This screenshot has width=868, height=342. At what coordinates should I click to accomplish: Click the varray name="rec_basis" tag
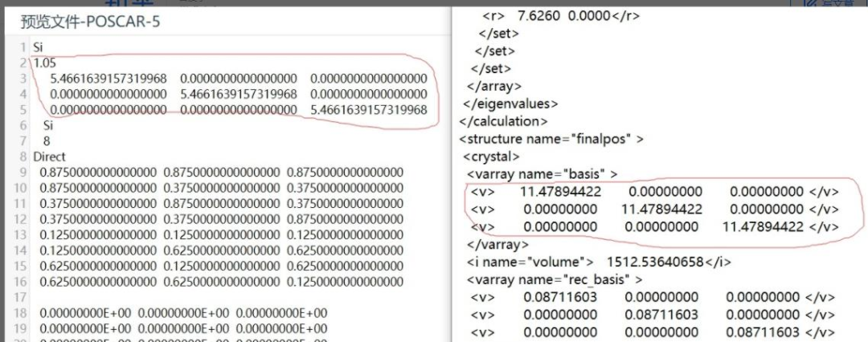click(x=554, y=279)
